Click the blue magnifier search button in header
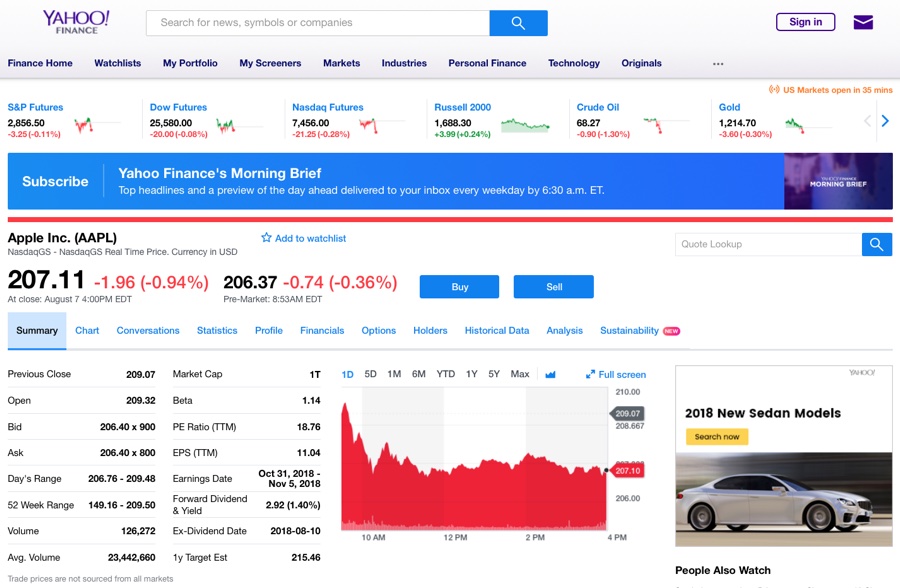This screenshot has height=588, width=900. [x=518, y=23]
